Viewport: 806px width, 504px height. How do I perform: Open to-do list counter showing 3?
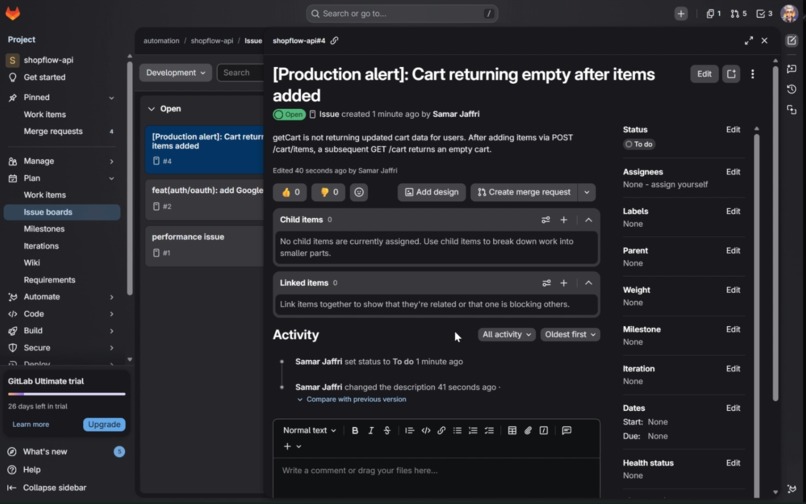click(764, 14)
